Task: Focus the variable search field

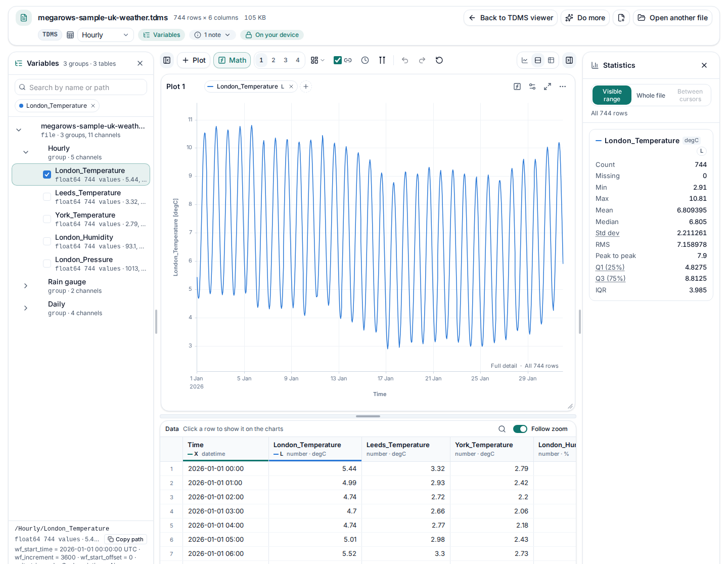Action: tap(81, 88)
